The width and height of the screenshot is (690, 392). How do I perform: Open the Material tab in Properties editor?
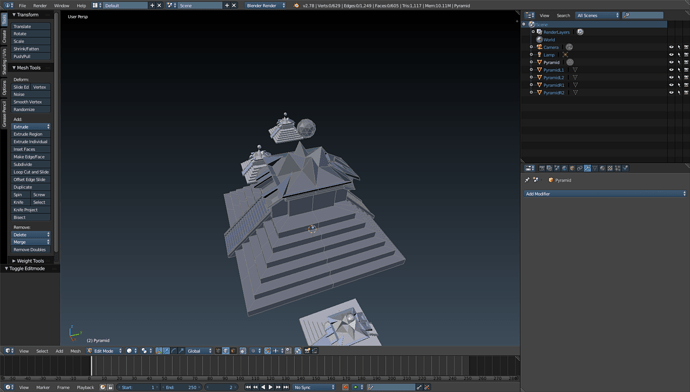(x=603, y=168)
